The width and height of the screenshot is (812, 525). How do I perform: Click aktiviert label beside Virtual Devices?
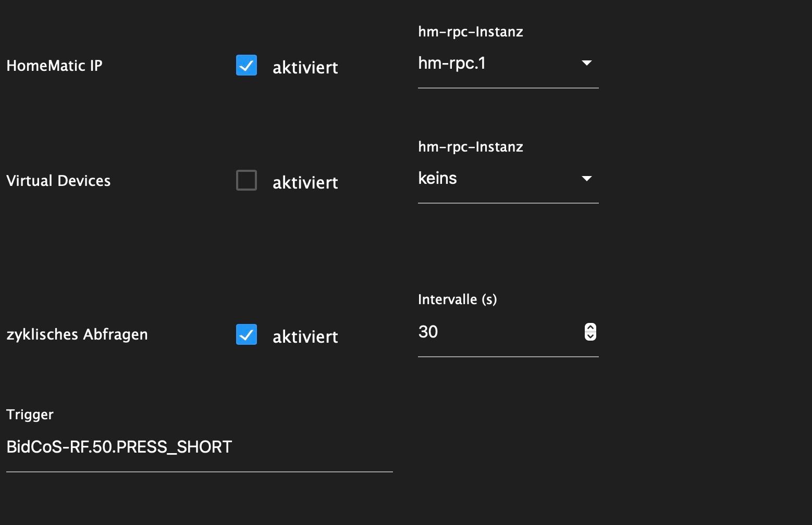(305, 183)
